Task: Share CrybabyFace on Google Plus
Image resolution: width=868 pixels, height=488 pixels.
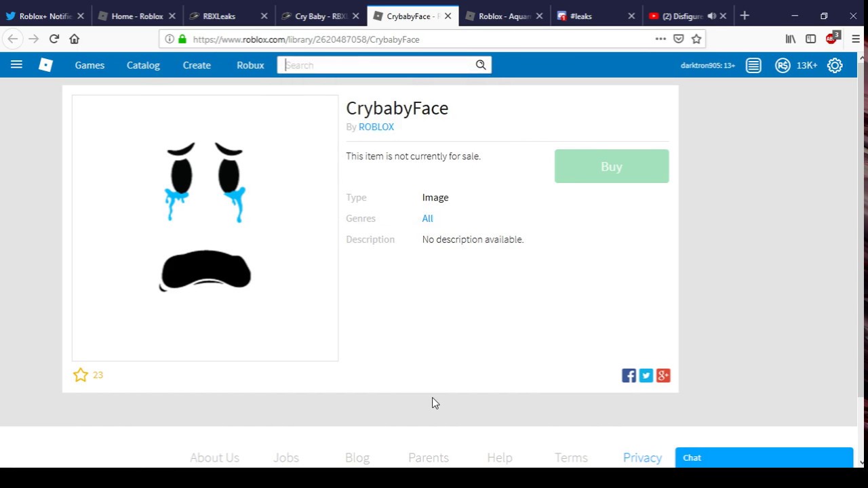Action: pos(663,375)
